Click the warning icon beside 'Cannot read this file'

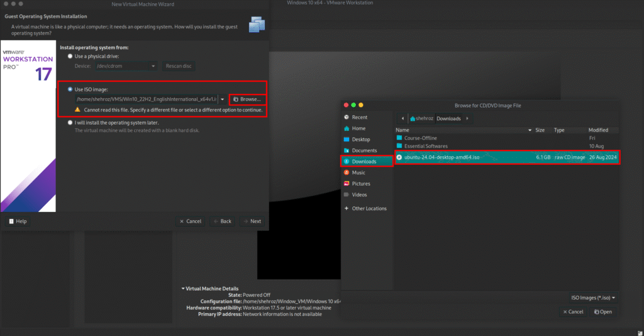(77, 109)
